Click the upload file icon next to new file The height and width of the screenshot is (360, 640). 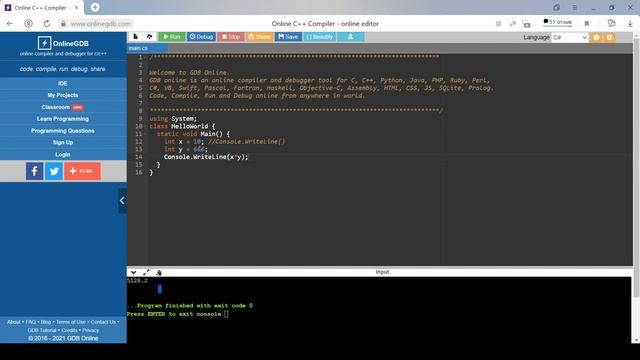tap(149, 37)
